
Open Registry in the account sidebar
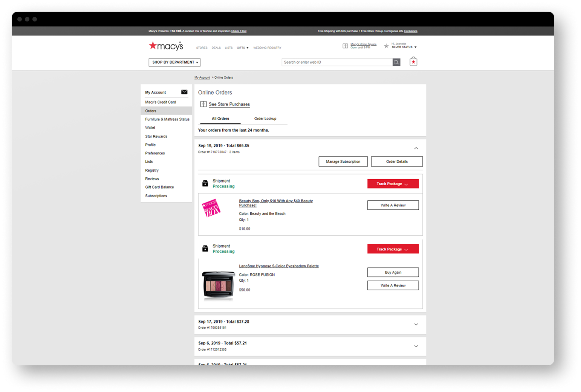[x=152, y=170]
